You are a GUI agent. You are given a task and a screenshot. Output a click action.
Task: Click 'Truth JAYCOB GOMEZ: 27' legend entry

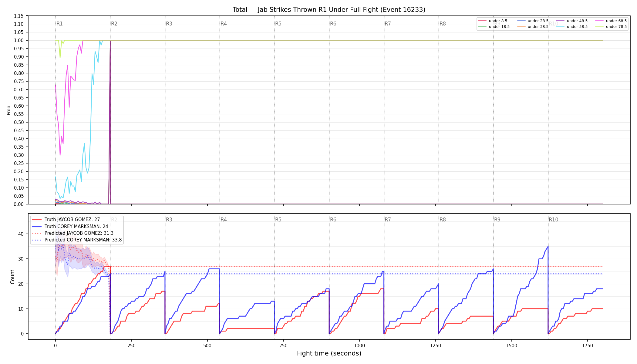pyautogui.click(x=72, y=220)
